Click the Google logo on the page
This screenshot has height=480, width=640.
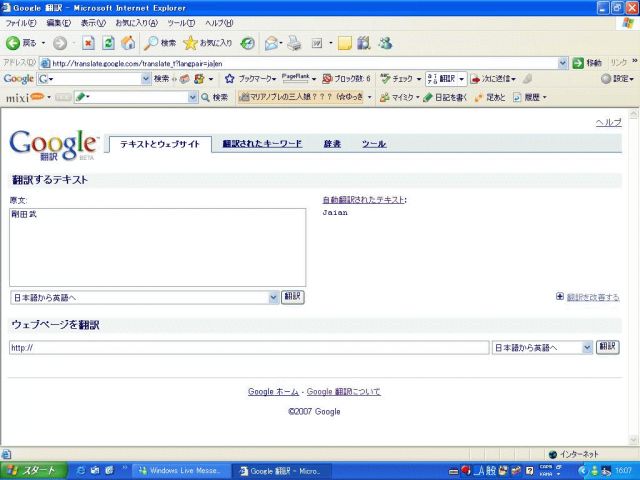tap(54, 145)
